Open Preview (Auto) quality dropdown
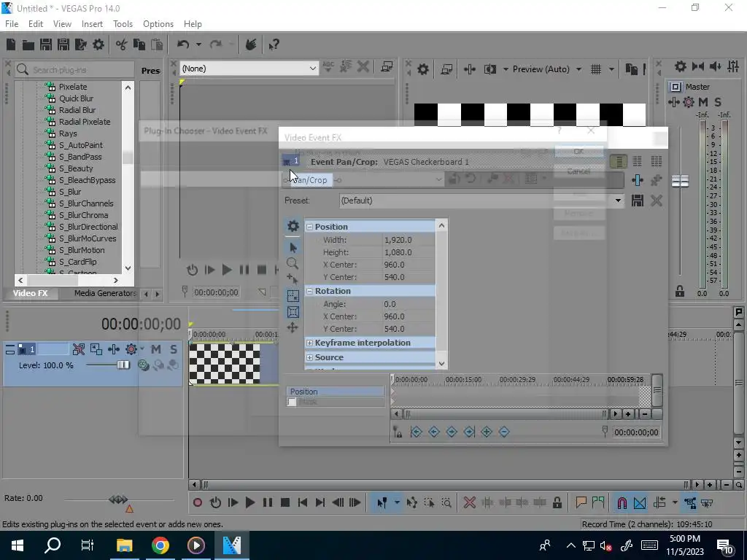This screenshot has height=560, width=747. (578, 69)
